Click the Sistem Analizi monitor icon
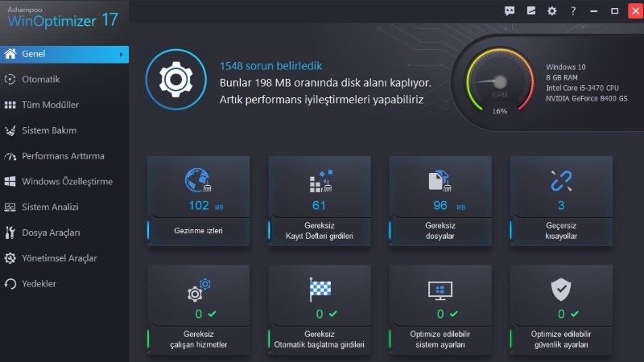Viewport: 644px width, 362px height. click(10, 208)
